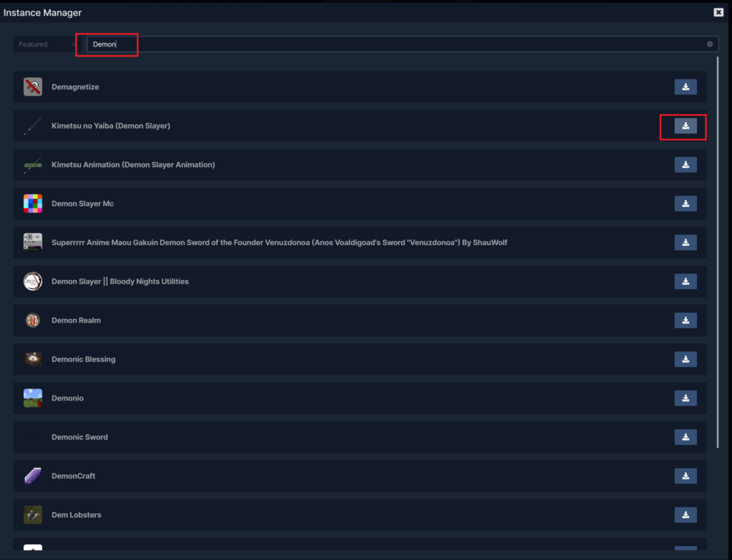The image size is (732, 560).
Task: Open the Superrrrr Anime Maou Gakuin entry
Action: (279, 243)
